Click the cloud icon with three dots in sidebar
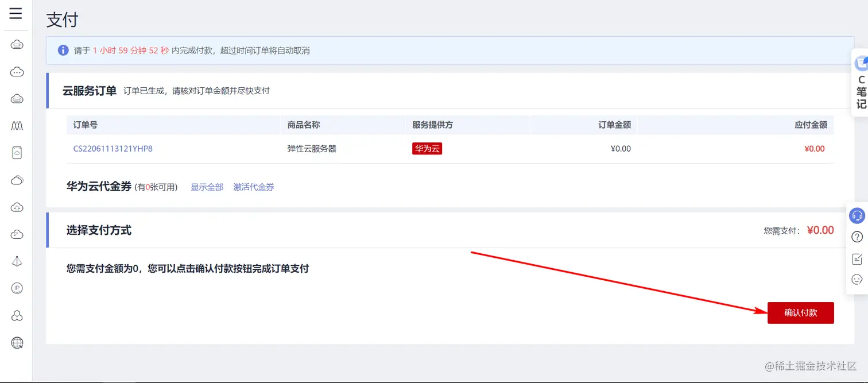 17,72
